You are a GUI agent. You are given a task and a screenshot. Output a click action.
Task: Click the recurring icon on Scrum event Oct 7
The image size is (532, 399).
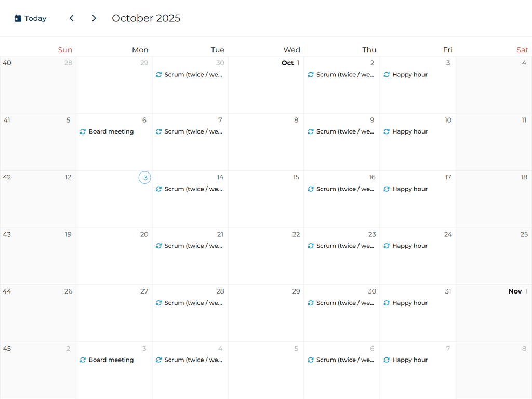158,131
